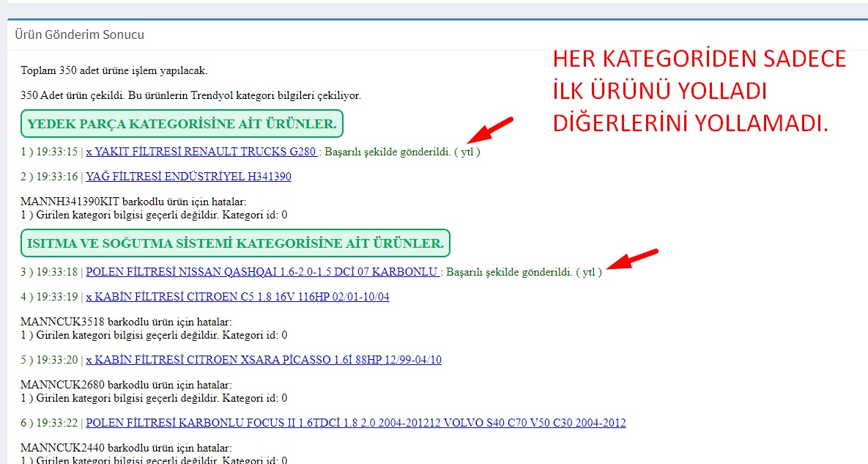Click the success message after the Nissan Qashqai link

[x=524, y=272]
